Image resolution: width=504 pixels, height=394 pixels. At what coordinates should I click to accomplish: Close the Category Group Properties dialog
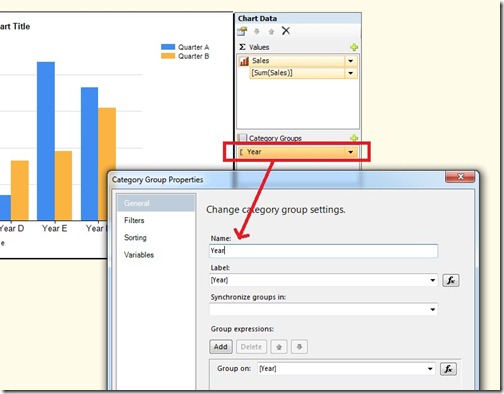[x=460, y=177]
